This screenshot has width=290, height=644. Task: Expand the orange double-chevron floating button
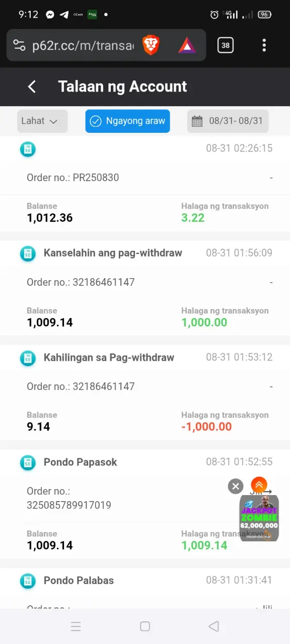[x=259, y=485]
